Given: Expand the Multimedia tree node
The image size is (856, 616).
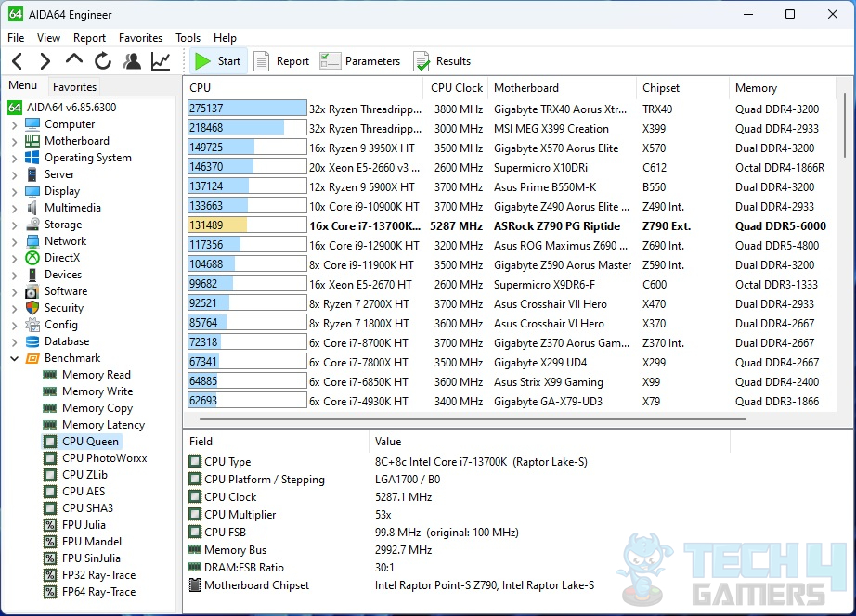Looking at the screenshot, I should pyautogui.click(x=14, y=208).
